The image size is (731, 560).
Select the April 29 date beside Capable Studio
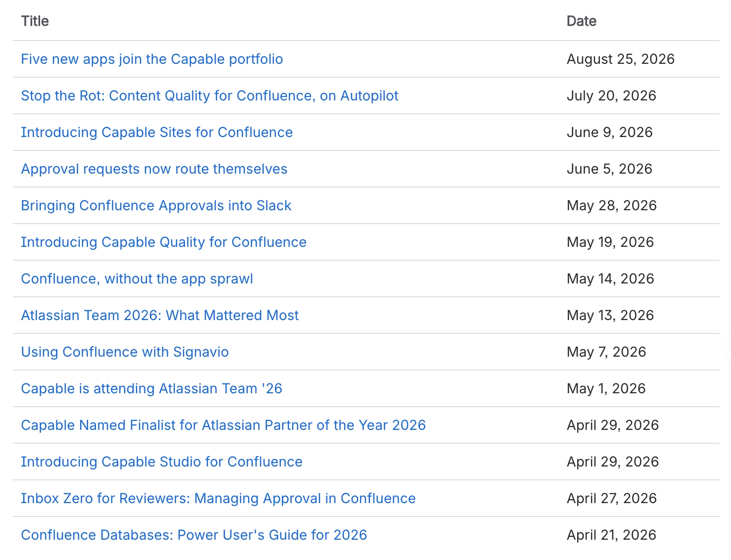(x=613, y=462)
